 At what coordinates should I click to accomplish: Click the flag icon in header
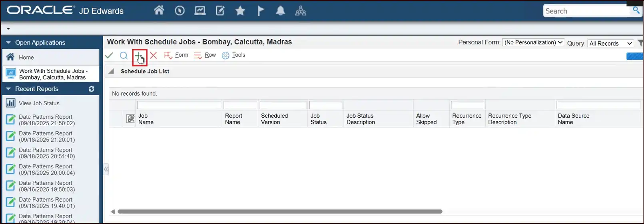click(261, 11)
